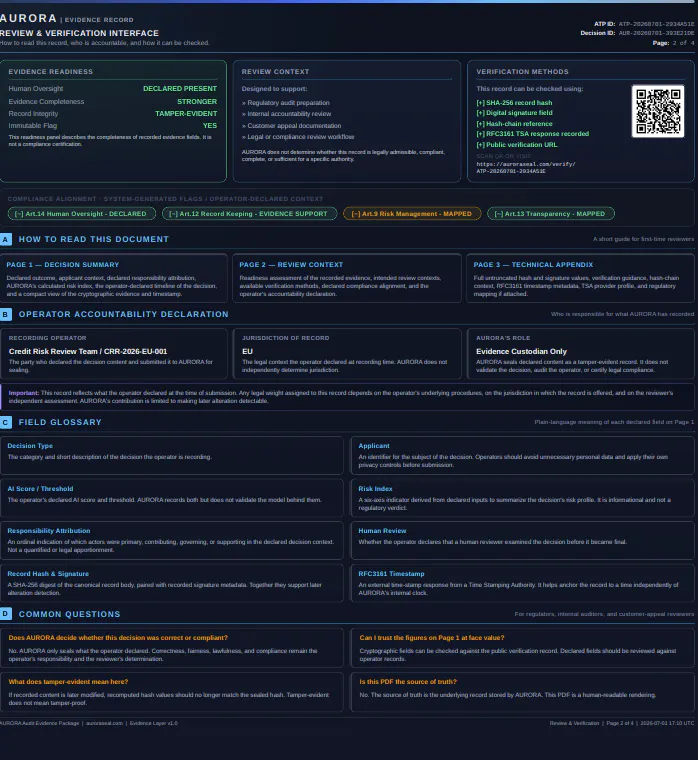698x760 pixels.
Task: Click the footer timestamp 2026-07-01 17:10 UTC
Action: 667,723
